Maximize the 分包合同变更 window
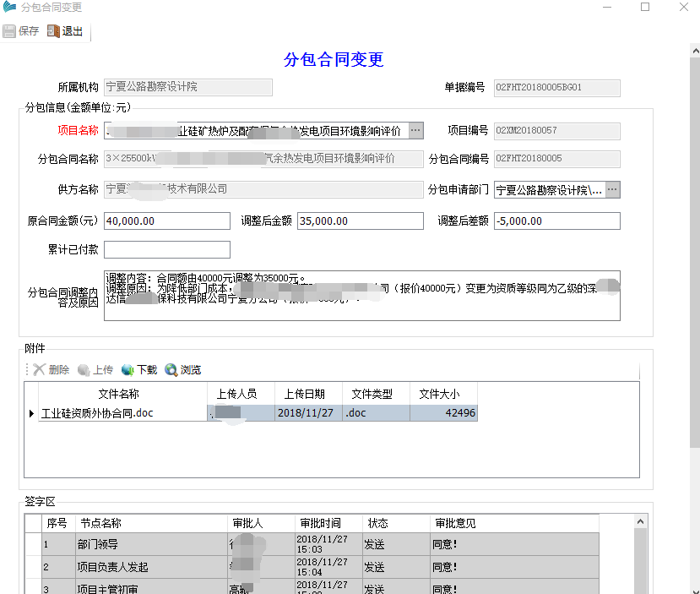Screen dimensions: 700x594 point(645,7)
